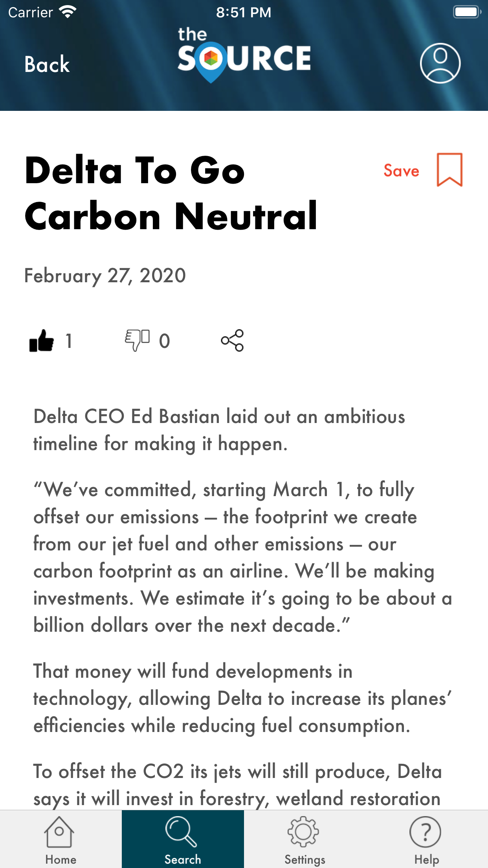
Task: Click the article title Delta To Go Carbon Neutral
Action: tap(171, 193)
